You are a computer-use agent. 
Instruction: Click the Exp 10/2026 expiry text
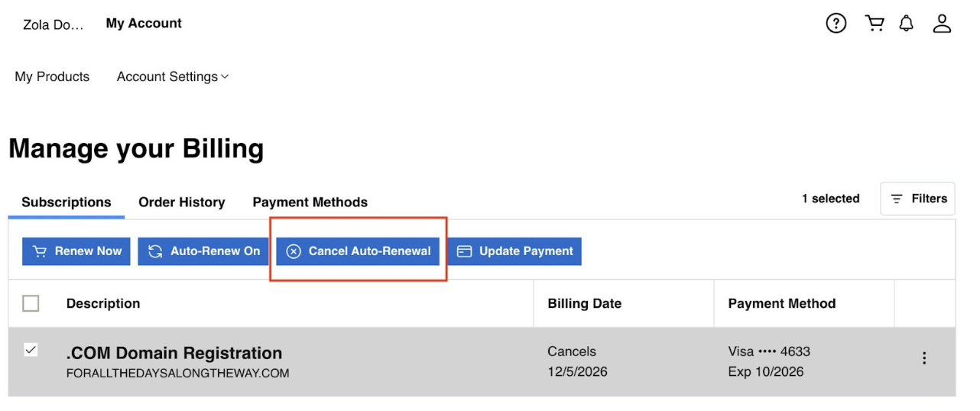coord(765,372)
